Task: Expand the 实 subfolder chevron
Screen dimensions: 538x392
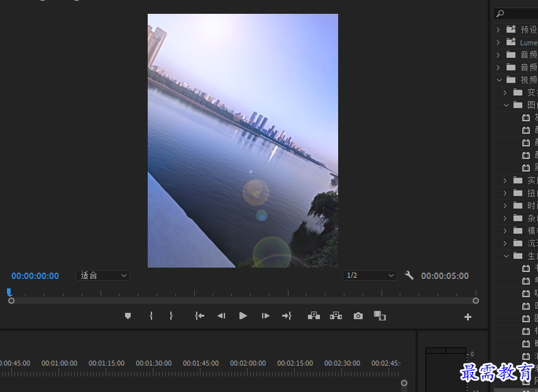Action: point(505,180)
